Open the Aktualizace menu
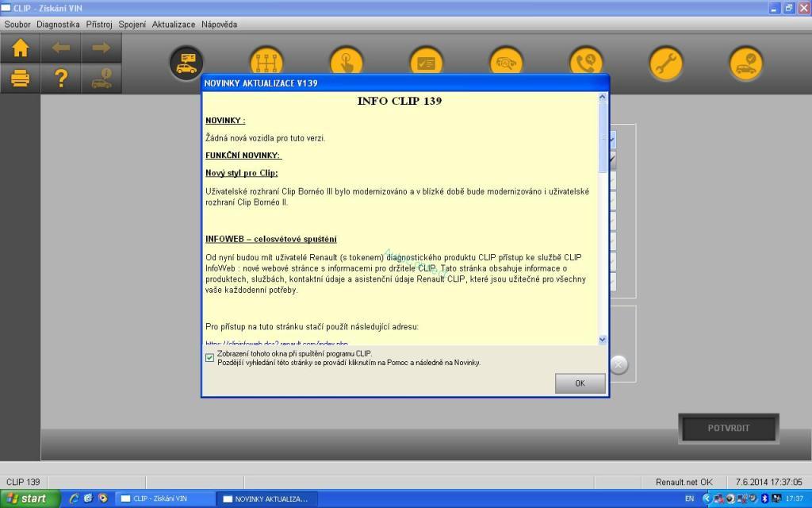 pos(174,25)
